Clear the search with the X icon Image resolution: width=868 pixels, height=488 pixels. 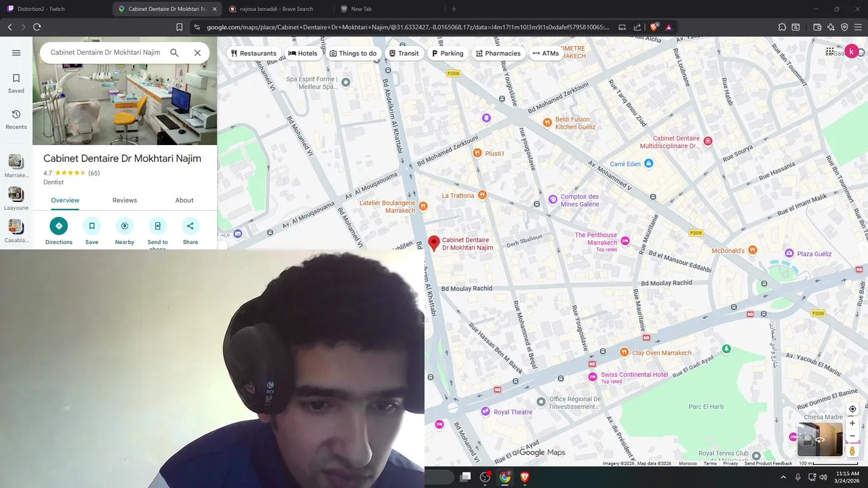[x=197, y=52]
